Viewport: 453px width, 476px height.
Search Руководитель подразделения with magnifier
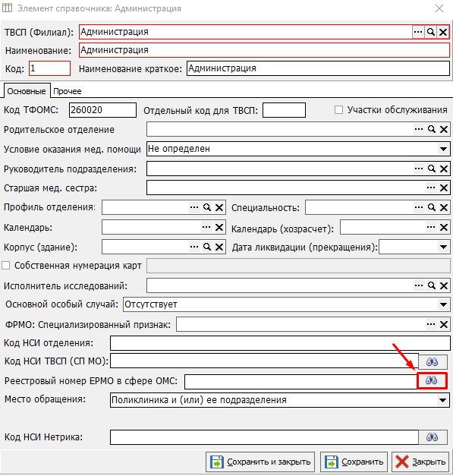432,169
